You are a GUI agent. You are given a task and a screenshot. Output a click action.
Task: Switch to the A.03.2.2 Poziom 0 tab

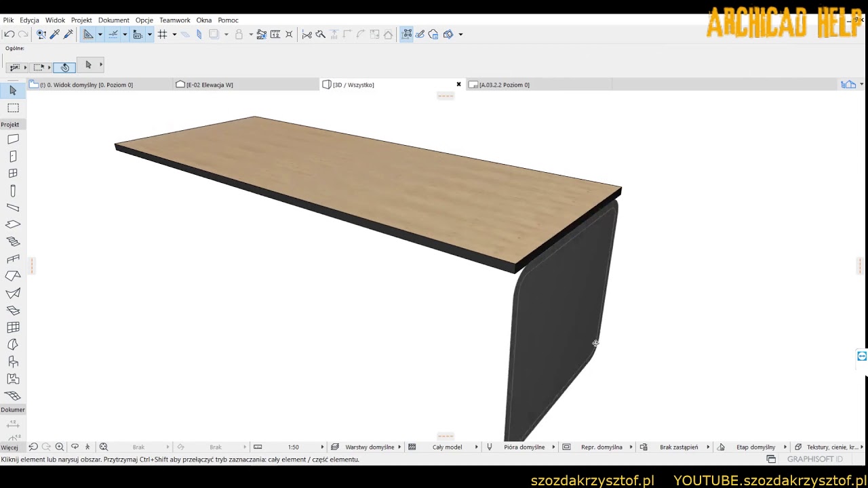click(538, 85)
